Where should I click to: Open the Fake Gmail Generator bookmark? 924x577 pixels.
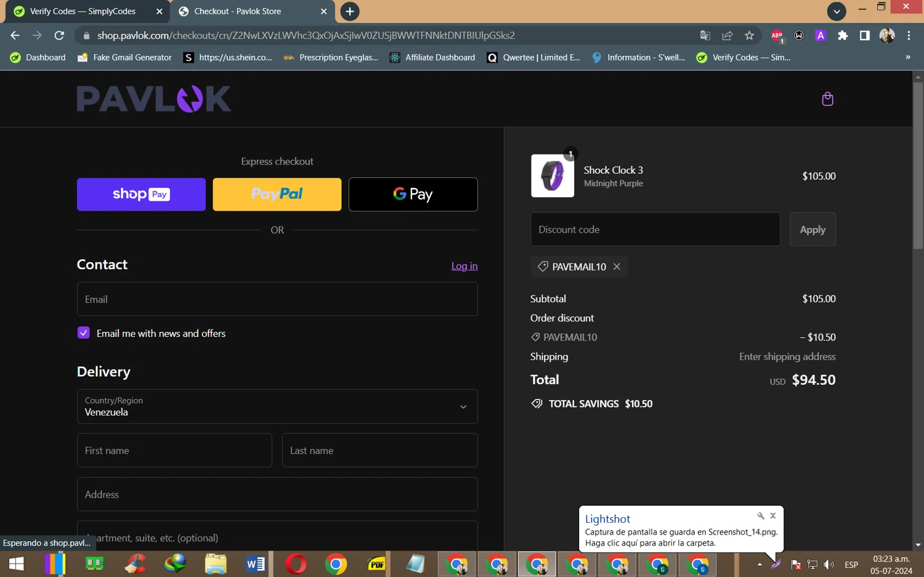tap(125, 57)
